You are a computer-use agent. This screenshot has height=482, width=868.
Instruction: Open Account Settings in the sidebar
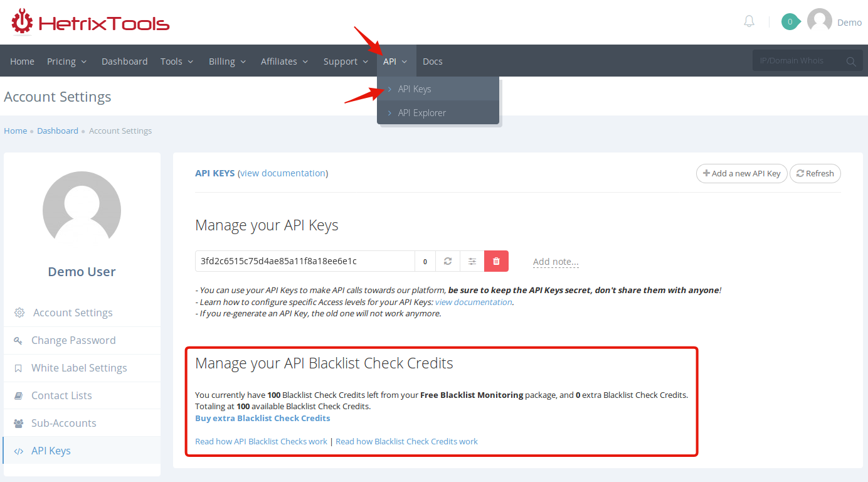point(82,313)
